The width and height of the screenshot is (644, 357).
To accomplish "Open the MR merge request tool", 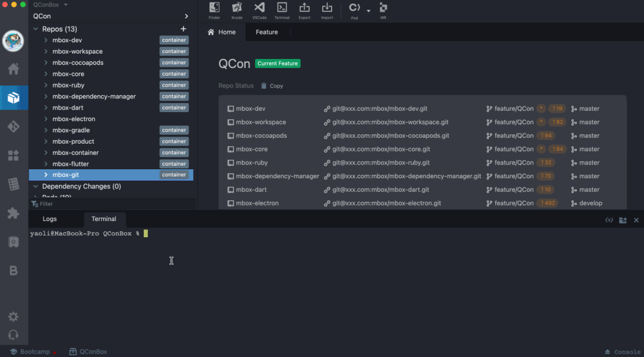I will tap(383, 10).
